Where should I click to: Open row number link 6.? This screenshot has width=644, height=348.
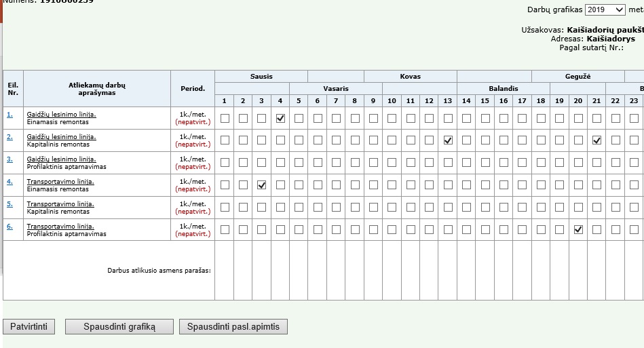pyautogui.click(x=10, y=226)
